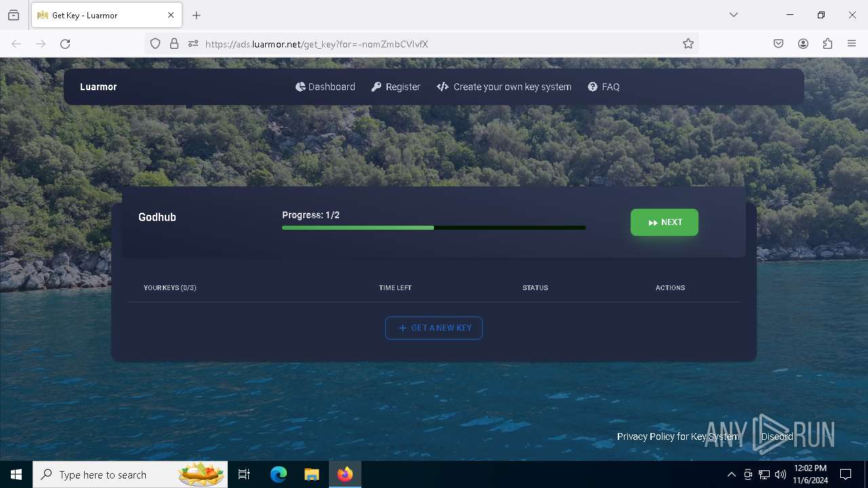868x488 pixels.
Task: Click the tracking protection shield icon
Action: click(x=155, y=44)
